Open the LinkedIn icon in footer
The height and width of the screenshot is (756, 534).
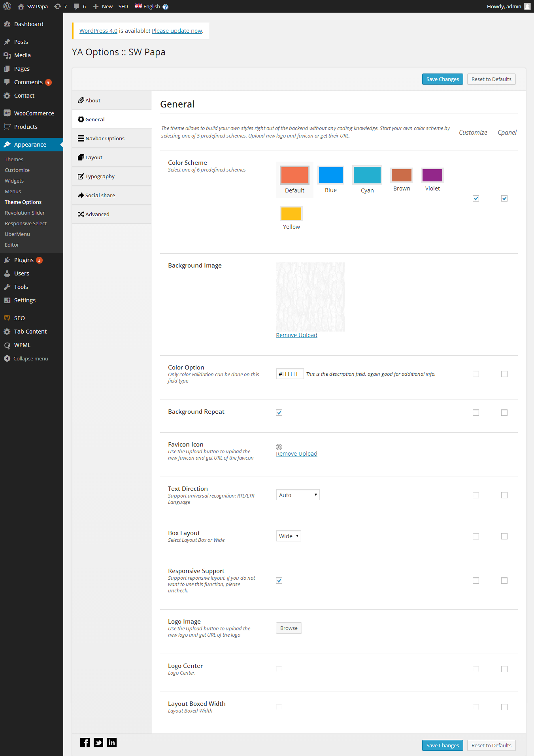[112, 743]
